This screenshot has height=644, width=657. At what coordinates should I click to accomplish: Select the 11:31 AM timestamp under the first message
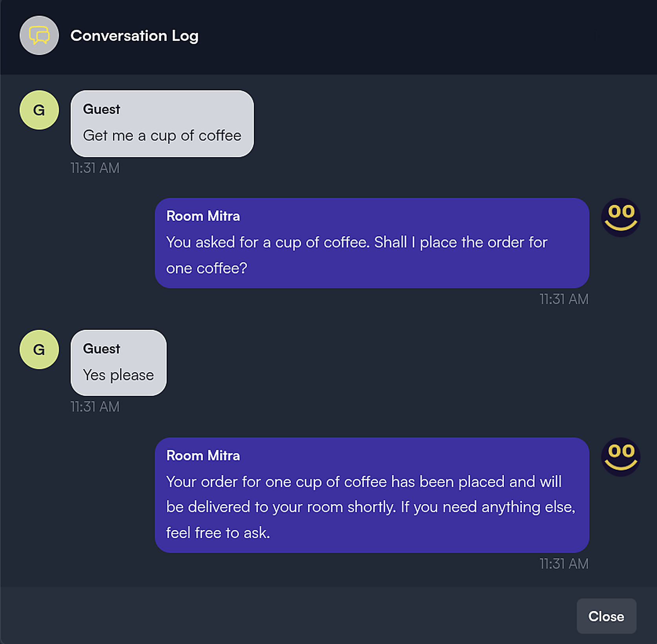coord(95,168)
